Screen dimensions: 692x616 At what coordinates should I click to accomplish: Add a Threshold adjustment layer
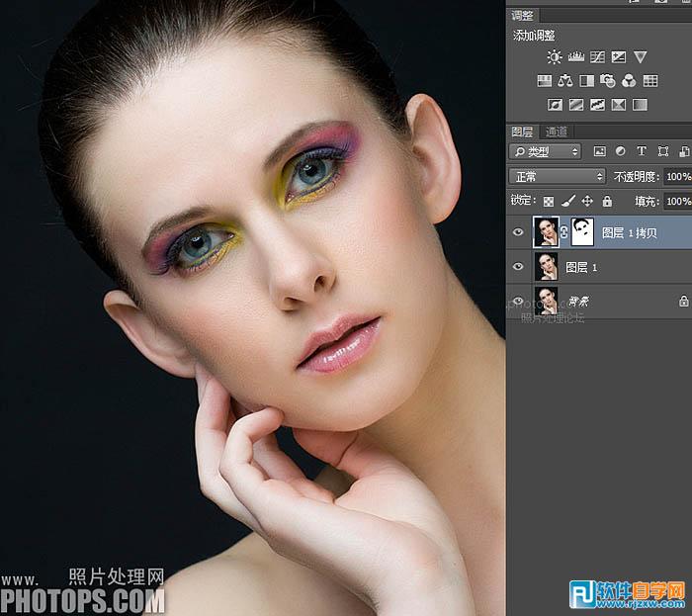pyautogui.click(x=597, y=105)
